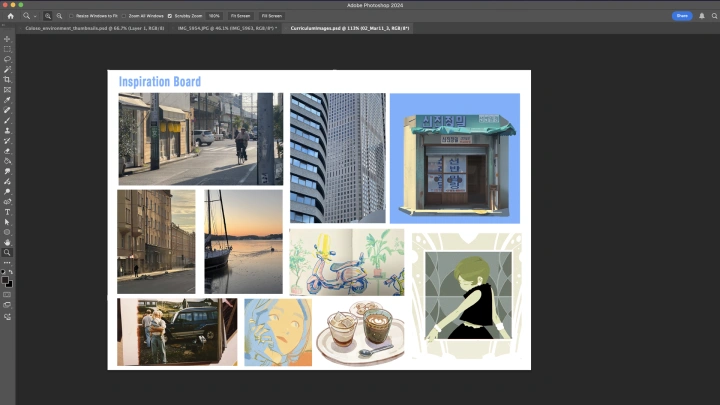Select the Eyedropper tool

point(7,100)
